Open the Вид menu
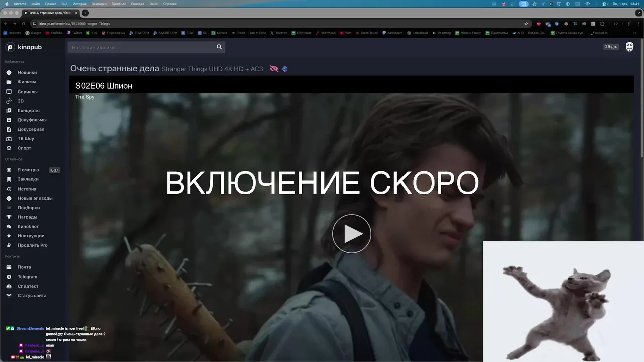644x362 pixels. 64,4
